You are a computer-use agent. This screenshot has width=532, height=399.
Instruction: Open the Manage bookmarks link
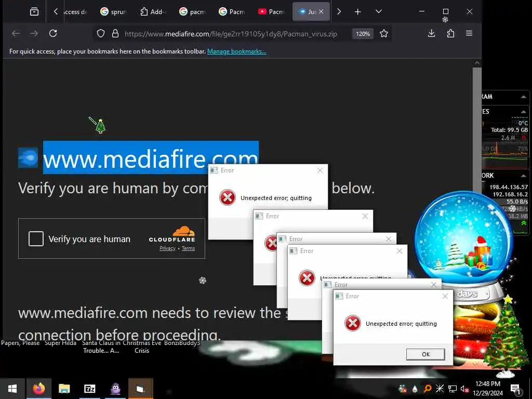237,51
